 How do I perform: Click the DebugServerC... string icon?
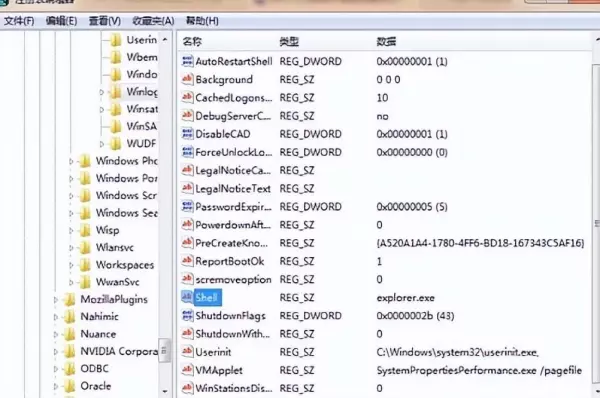[x=188, y=116]
